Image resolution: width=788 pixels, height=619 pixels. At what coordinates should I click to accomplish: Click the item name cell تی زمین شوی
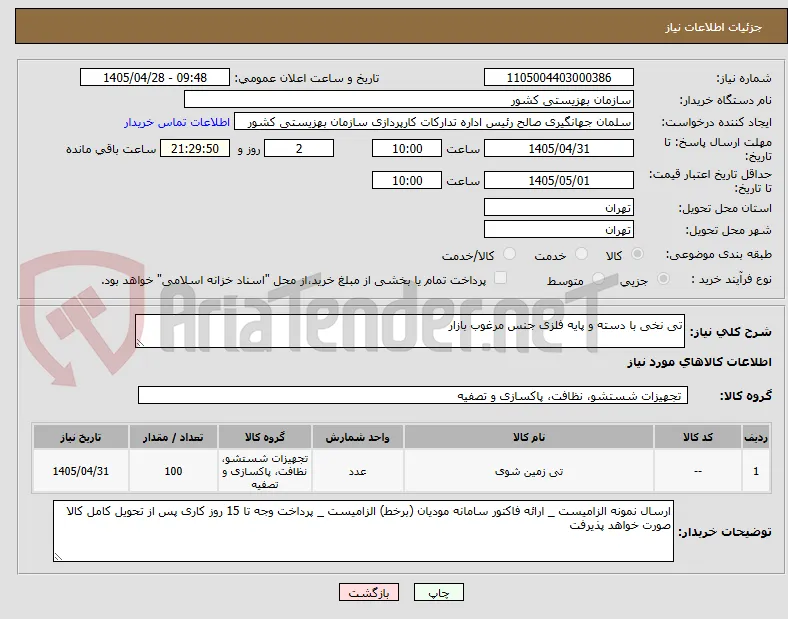click(529, 471)
